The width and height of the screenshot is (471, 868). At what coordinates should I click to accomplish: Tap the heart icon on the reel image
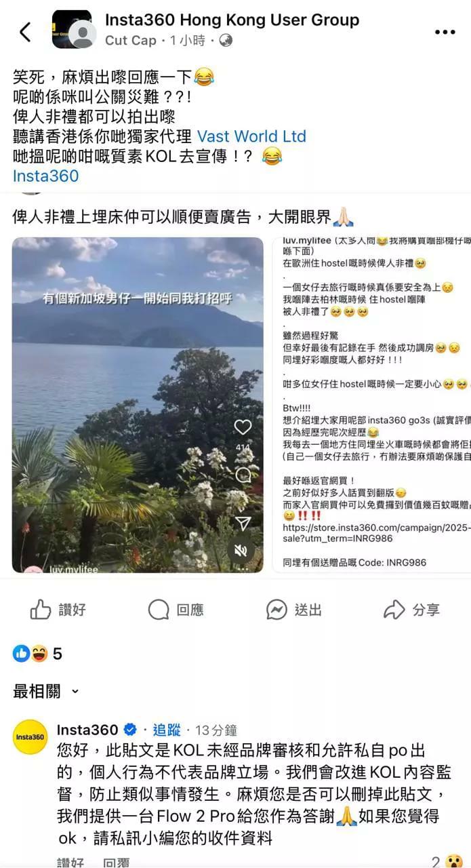(243, 427)
